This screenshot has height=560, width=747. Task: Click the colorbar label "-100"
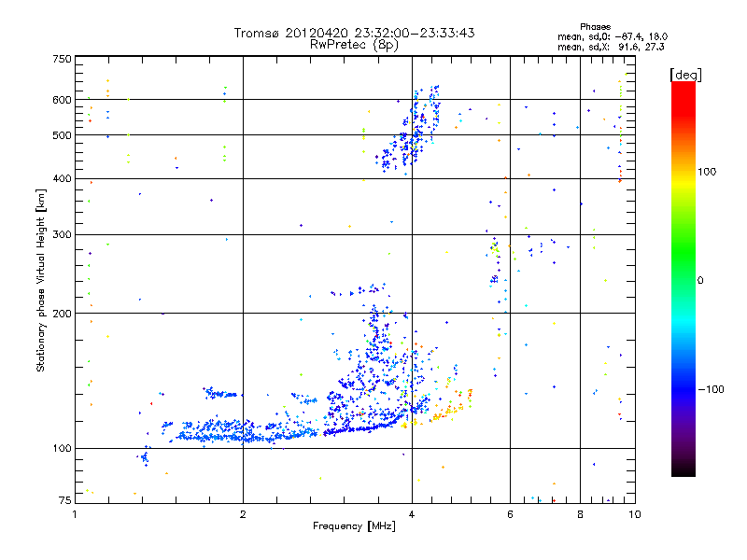coord(711,389)
